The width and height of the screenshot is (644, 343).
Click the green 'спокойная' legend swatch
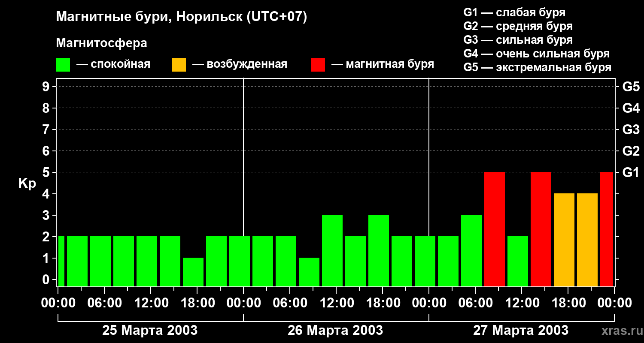[x=63, y=65]
